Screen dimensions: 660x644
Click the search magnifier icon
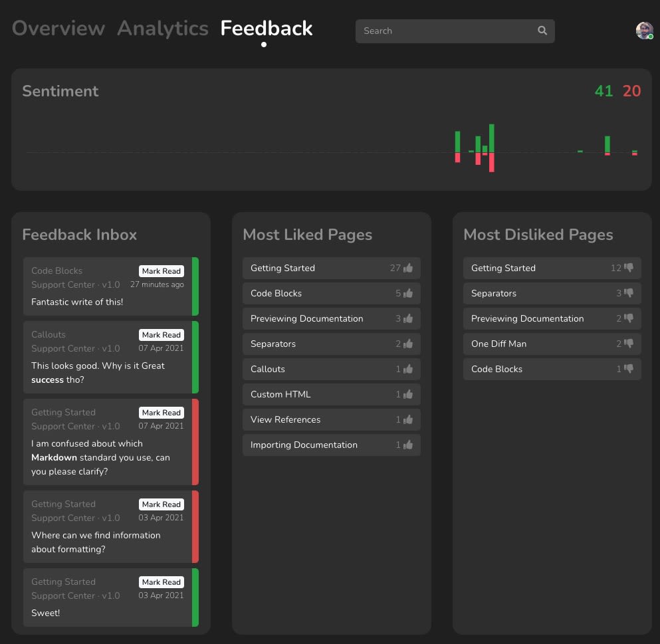542,31
